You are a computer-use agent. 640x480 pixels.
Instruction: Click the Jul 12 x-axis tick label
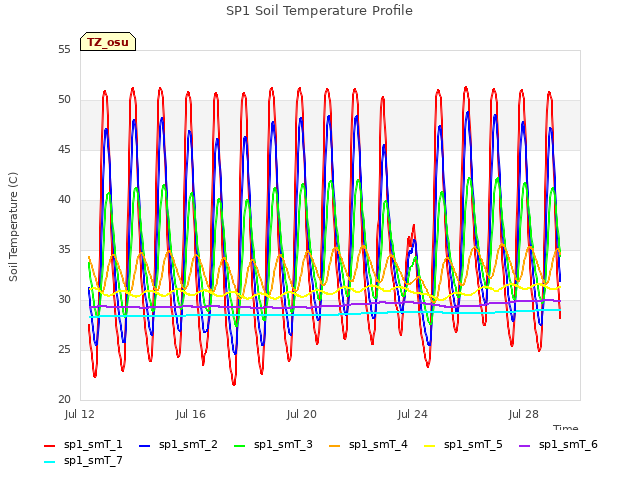tap(80, 415)
